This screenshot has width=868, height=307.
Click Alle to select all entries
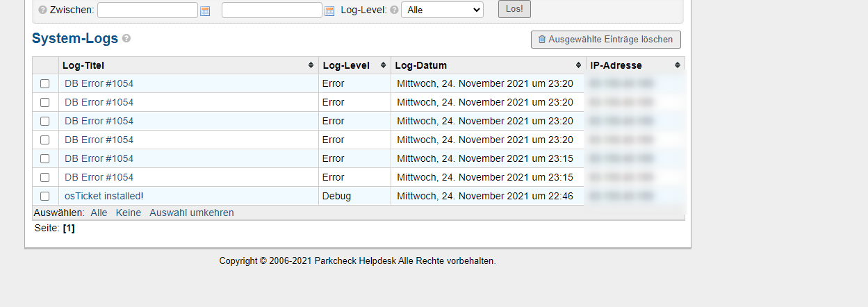tap(99, 213)
